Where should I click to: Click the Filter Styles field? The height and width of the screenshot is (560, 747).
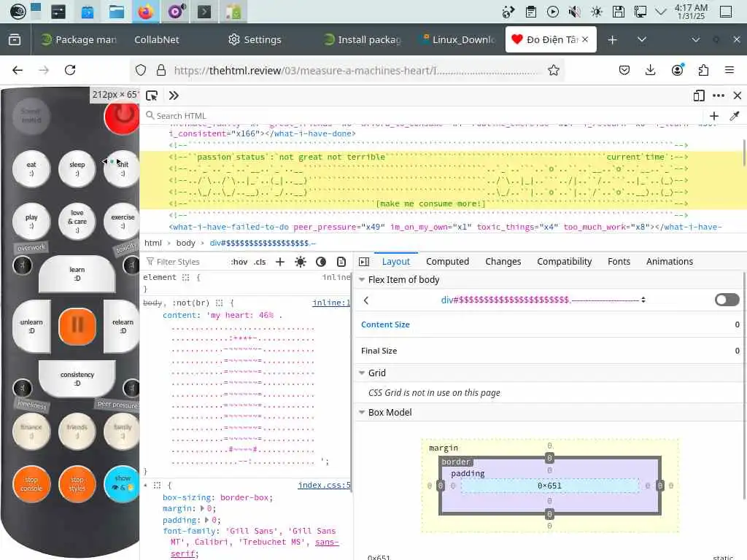(x=185, y=262)
